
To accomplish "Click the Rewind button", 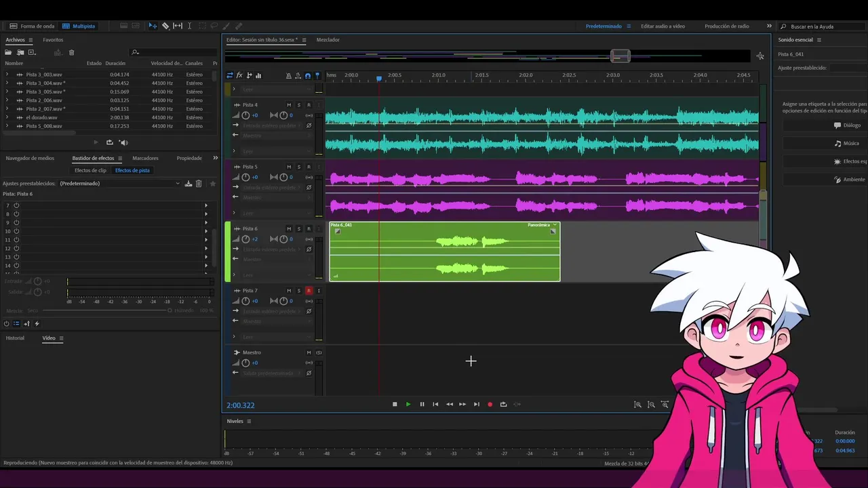I will 449,404.
